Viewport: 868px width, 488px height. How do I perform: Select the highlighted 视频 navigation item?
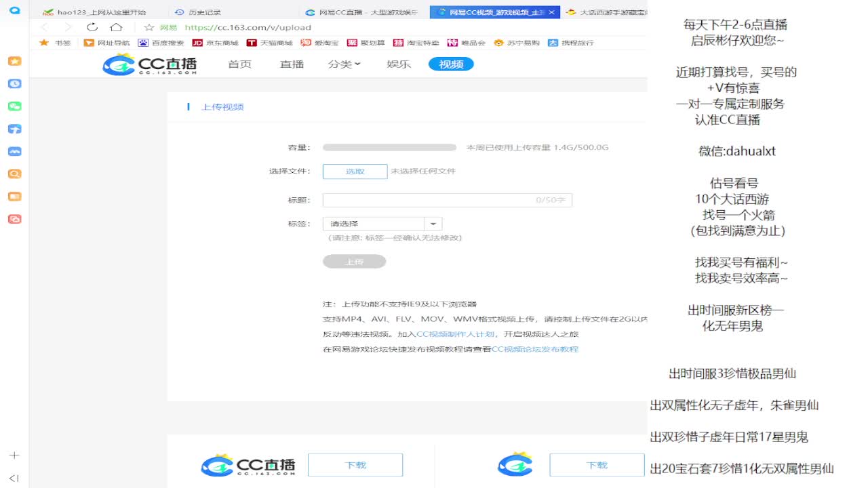pyautogui.click(x=451, y=64)
